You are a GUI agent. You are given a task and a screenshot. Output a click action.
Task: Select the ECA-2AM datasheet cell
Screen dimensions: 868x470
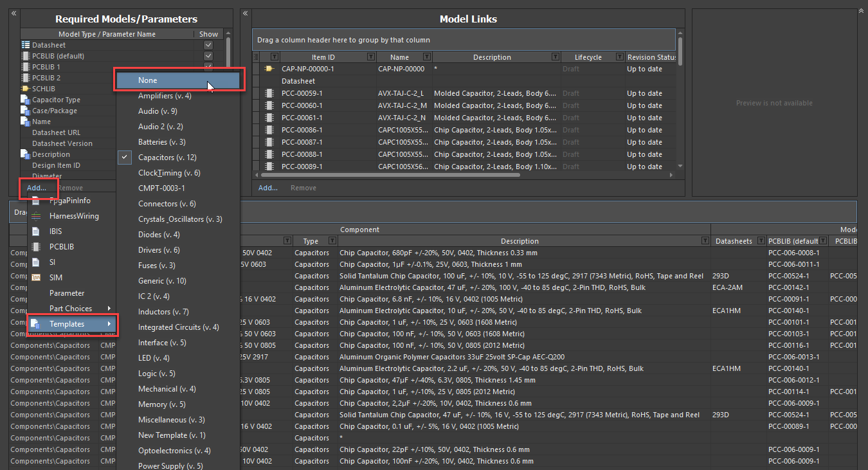pos(738,287)
